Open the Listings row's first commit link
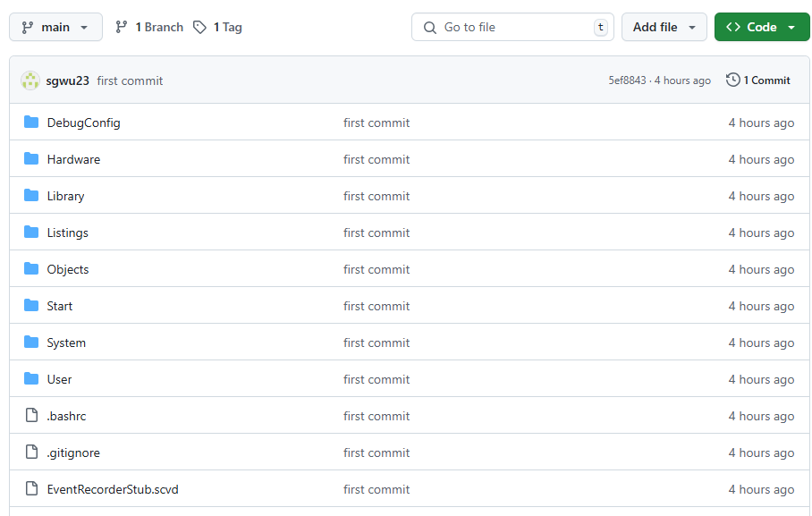This screenshot has width=812, height=516. (x=376, y=233)
